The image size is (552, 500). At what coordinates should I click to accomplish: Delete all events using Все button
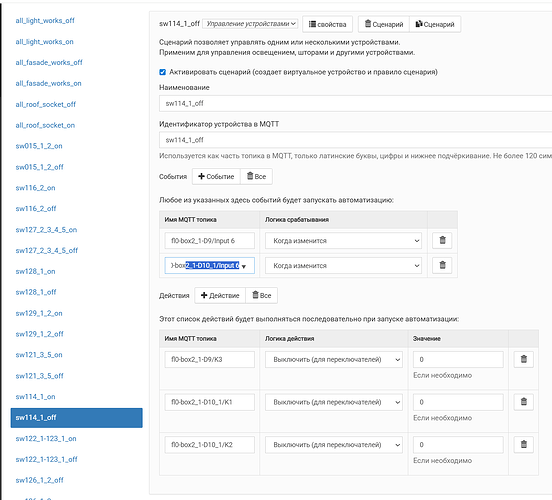point(256,176)
